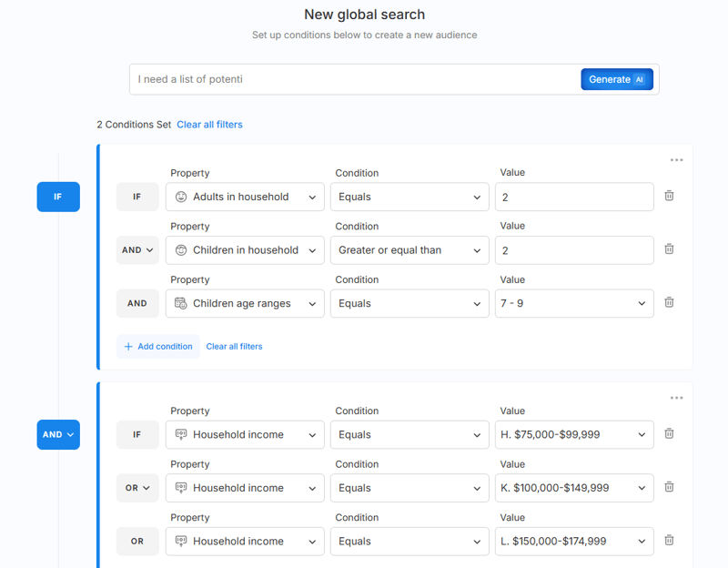Switch the OR operator on second income row
The image size is (728, 568).
tap(137, 488)
